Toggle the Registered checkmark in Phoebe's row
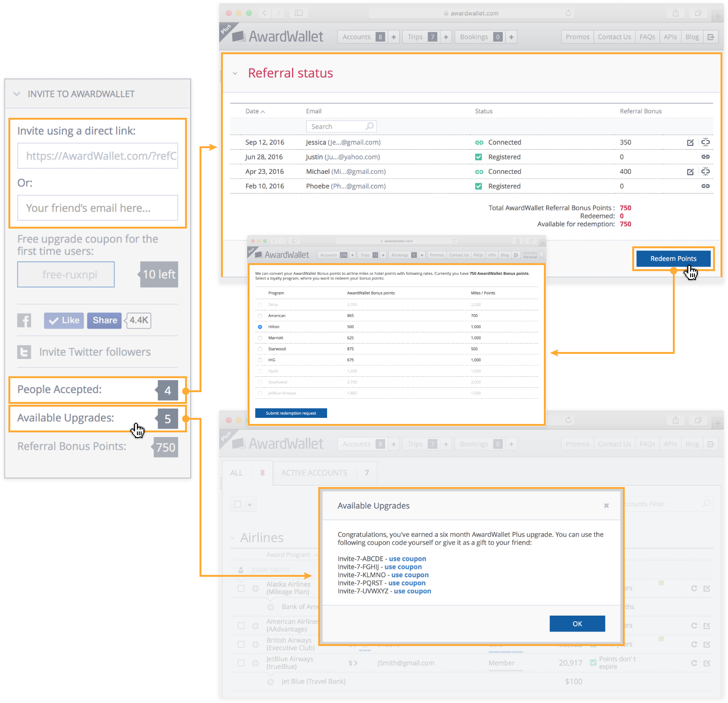The image size is (728, 703). (x=478, y=186)
